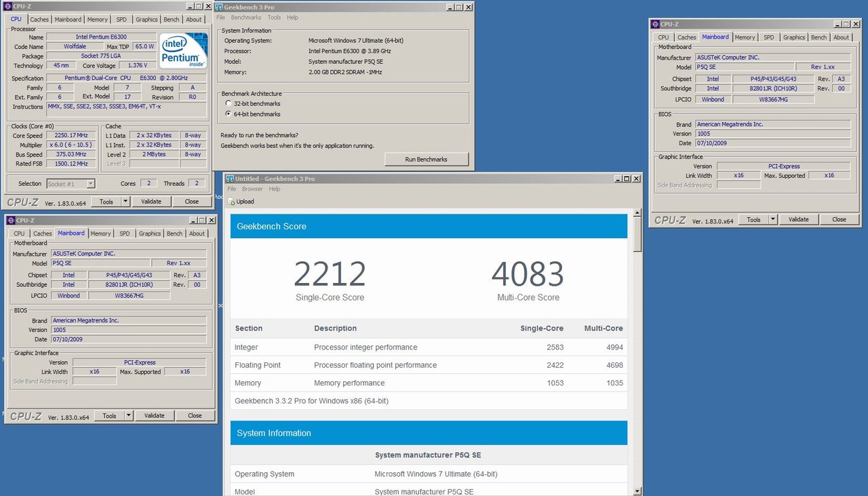Image resolution: width=868 pixels, height=496 pixels.
Task: Expand the Tools arrow in the right-hand CPU-Z window
Action: (x=772, y=220)
